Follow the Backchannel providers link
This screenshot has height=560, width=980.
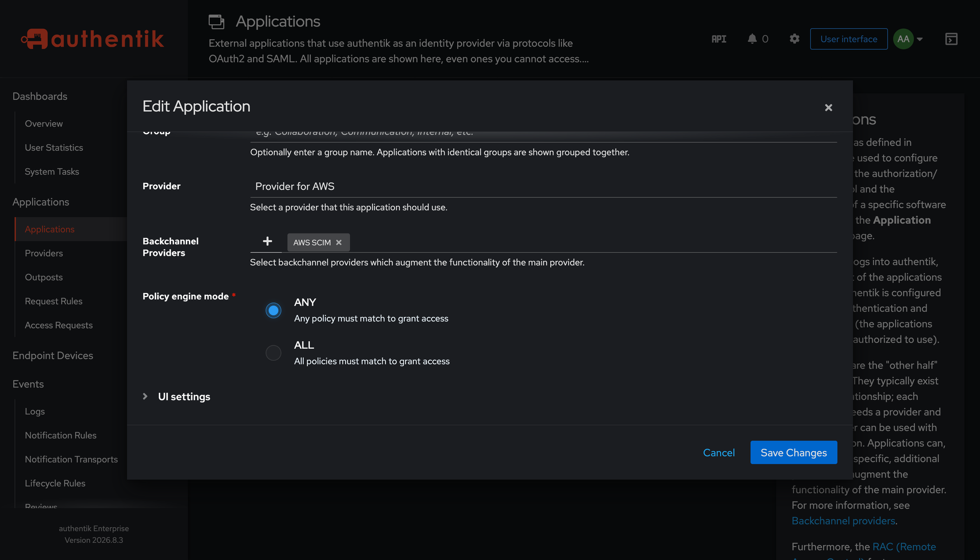point(843,521)
